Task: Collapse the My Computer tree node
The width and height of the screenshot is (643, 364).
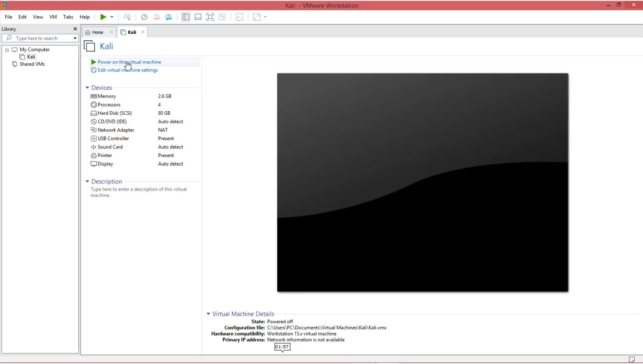Action: [x=7, y=50]
